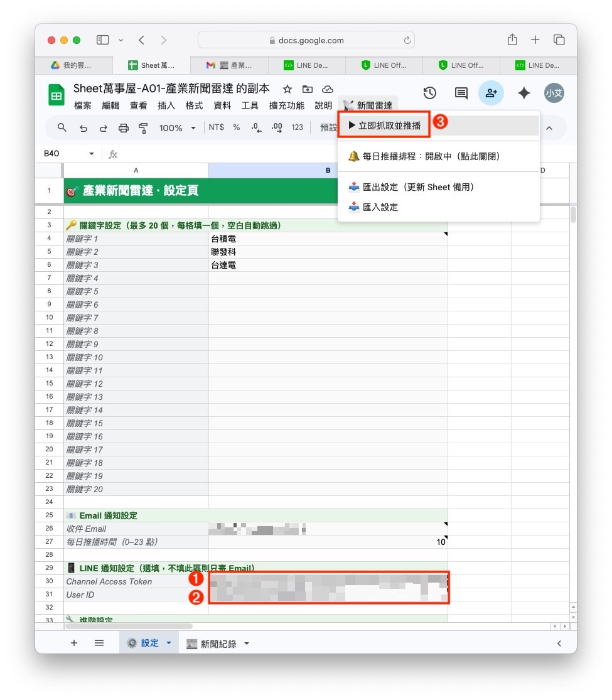612x700 pixels.
Task: Toggle 每日推播排程 schedule menu item
Action: pyautogui.click(x=438, y=156)
